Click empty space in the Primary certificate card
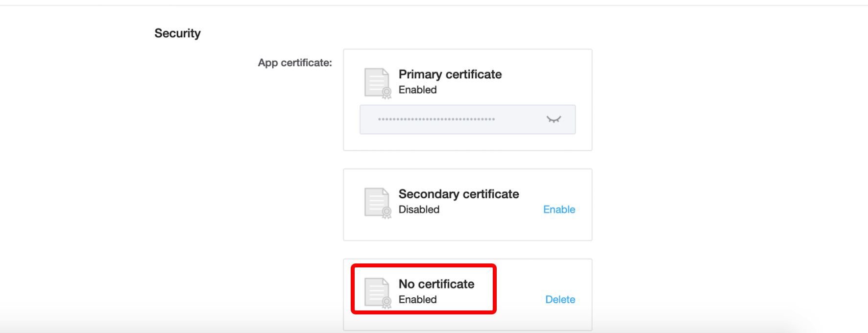The width and height of the screenshot is (868, 333). [x=544, y=78]
